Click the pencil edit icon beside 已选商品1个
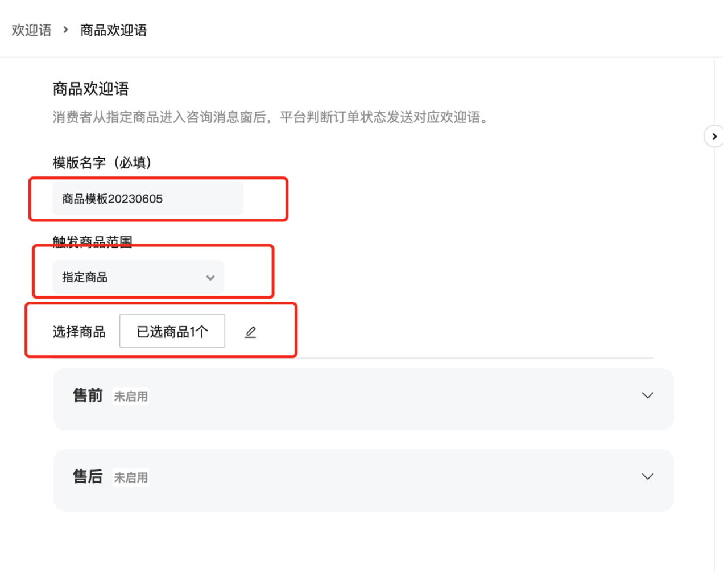The width and height of the screenshot is (728, 581). pos(250,332)
